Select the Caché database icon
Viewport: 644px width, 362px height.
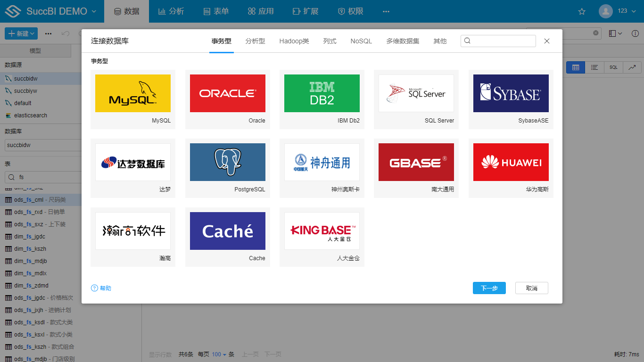pos(227,231)
